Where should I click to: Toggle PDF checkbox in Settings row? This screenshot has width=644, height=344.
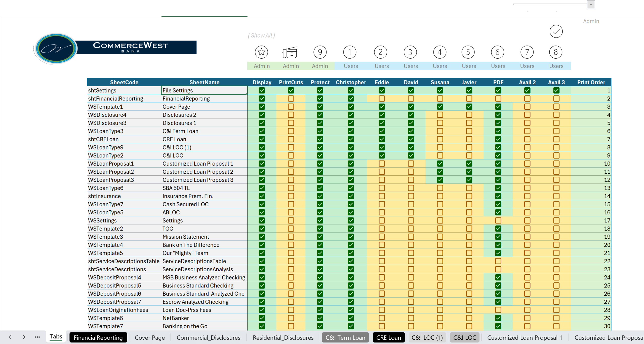498,220
